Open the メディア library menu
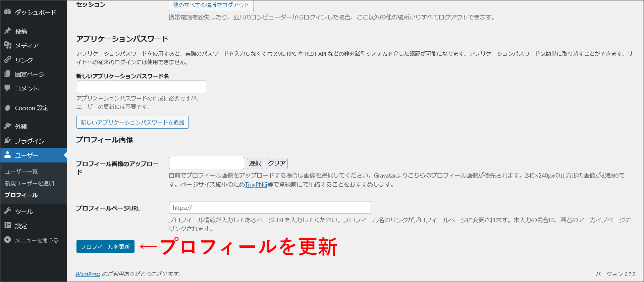This screenshot has width=644, height=282. pyautogui.click(x=34, y=45)
